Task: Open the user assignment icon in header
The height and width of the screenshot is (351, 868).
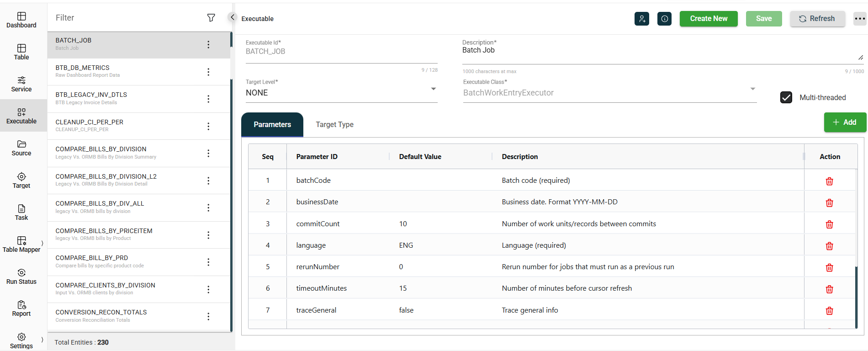Action: point(641,19)
